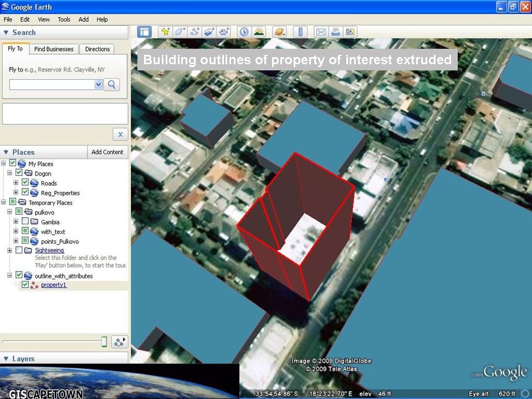The image size is (532, 399).
Task: Expand the Sightseeing folder node
Action: (x=9, y=250)
